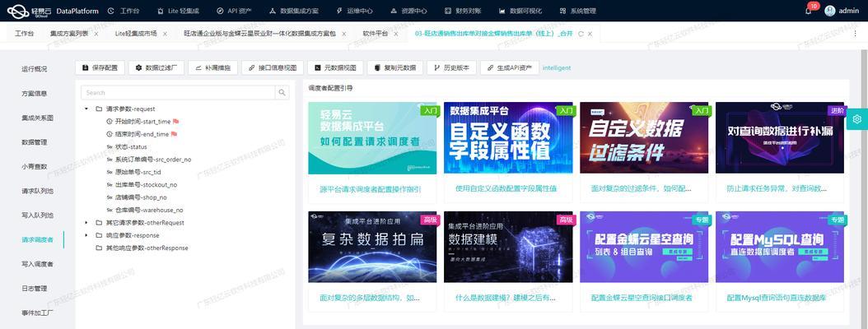The width and height of the screenshot is (868, 329).
Task: Click the search magnifier icon button
Action: (x=282, y=92)
